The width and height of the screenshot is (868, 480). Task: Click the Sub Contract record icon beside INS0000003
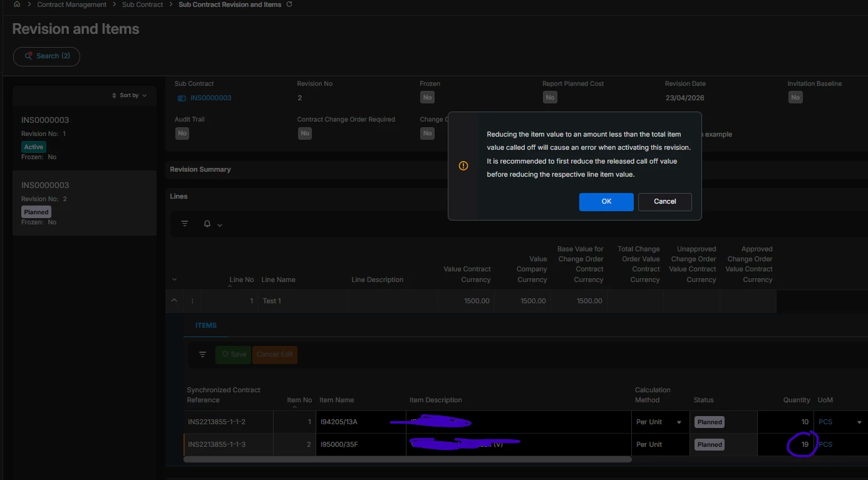coord(182,98)
